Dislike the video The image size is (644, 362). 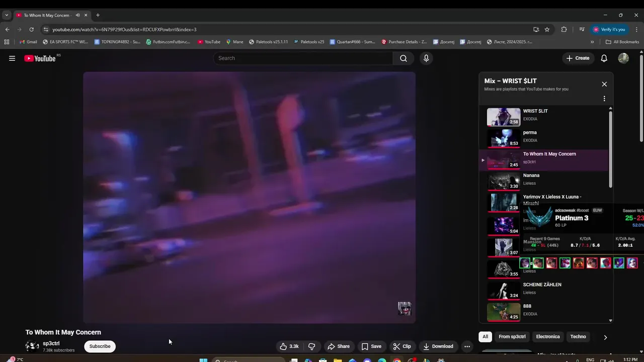312,346
